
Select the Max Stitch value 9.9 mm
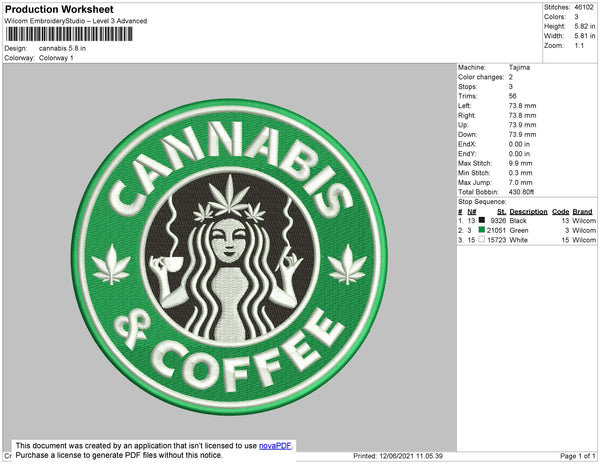[x=521, y=163]
